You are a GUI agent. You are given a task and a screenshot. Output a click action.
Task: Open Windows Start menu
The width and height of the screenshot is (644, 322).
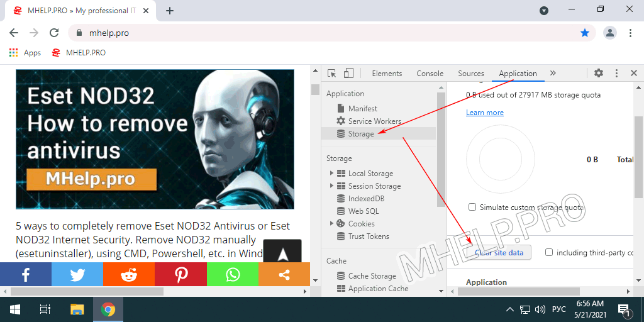[15, 309]
